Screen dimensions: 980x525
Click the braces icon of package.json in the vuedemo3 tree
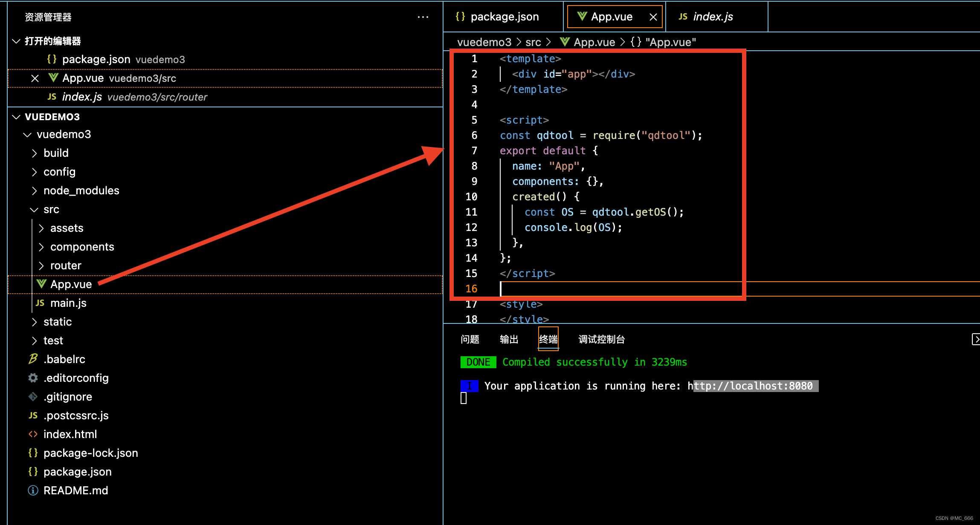[x=33, y=472]
